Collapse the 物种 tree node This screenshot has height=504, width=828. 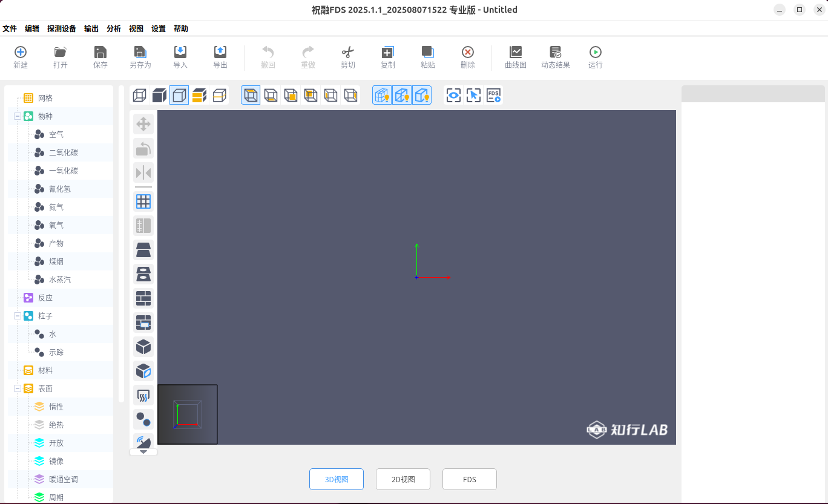pyautogui.click(x=18, y=116)
